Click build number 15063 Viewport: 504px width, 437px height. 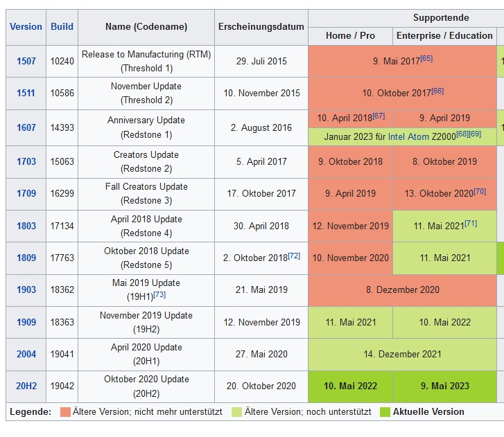pos(62,161)
